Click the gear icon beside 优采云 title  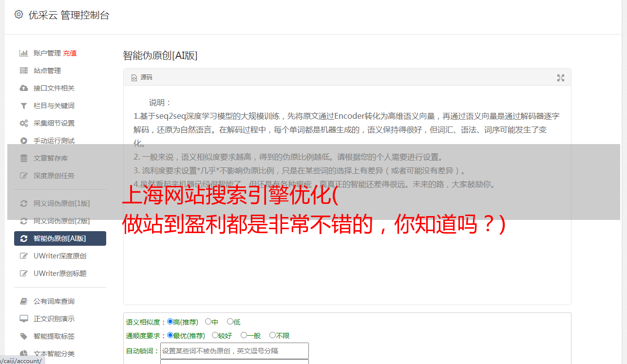[x=19, y=15]
